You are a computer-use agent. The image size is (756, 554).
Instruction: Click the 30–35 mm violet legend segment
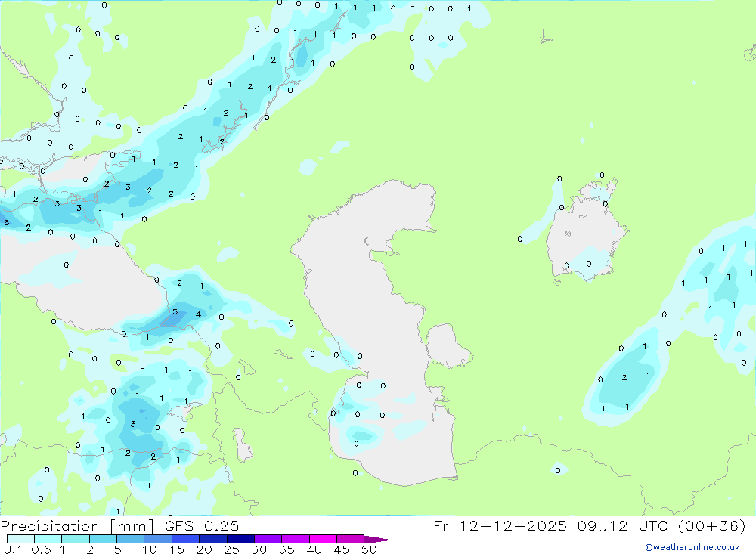pyautogui.click(x=268, y=539)
